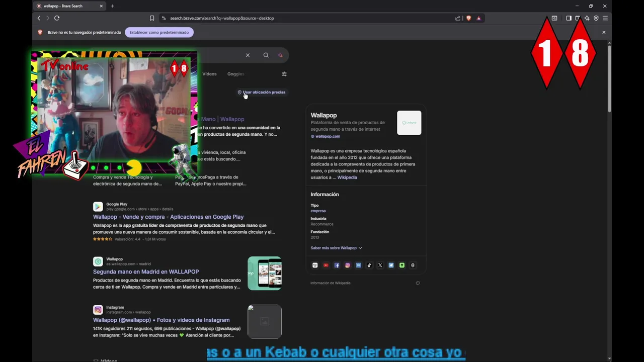
Task: Switch to the Goggles search tab
Action: (x=235, y=74)
